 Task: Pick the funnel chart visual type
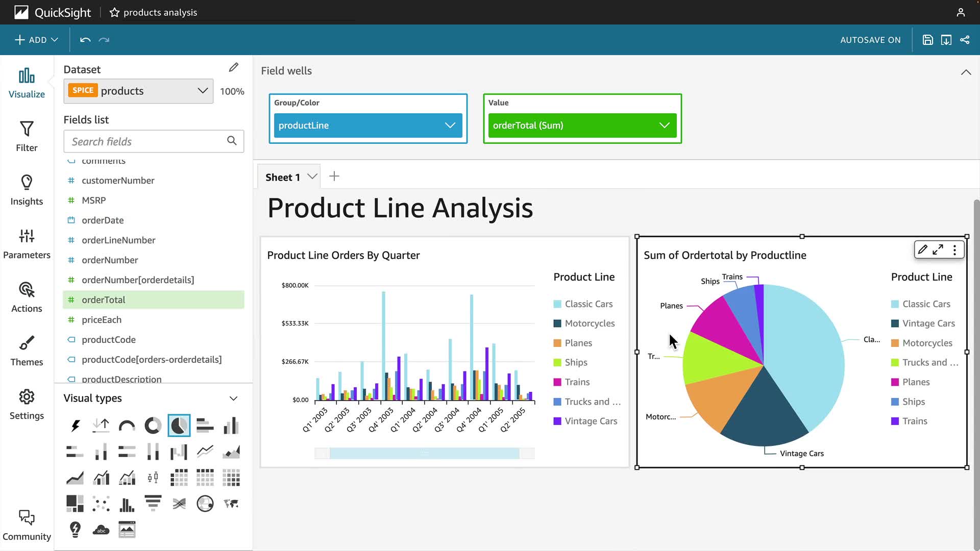coord(153,504)
